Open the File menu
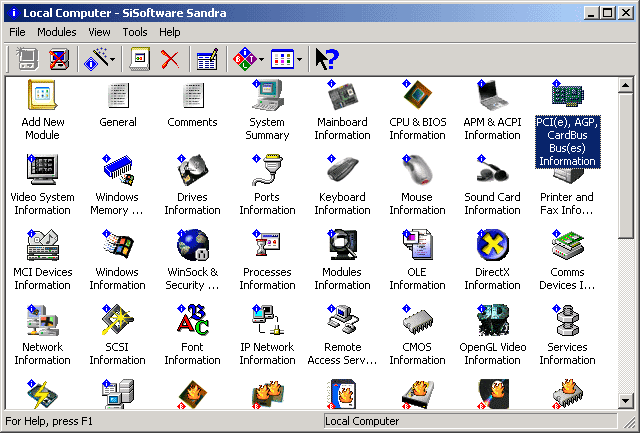Screen dimensions: 640x433 click(x=17, y=32)
